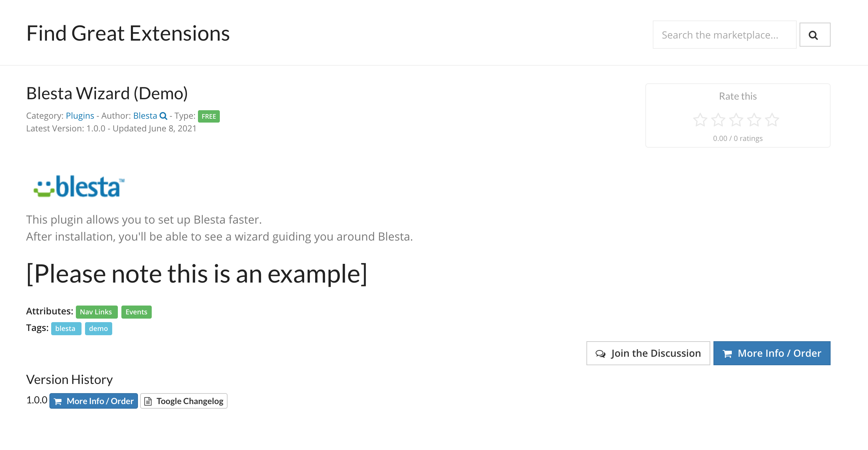The height and width of the screenshot is (450, 868).
Task: Rate with the third star
Action: pos(736,120)
